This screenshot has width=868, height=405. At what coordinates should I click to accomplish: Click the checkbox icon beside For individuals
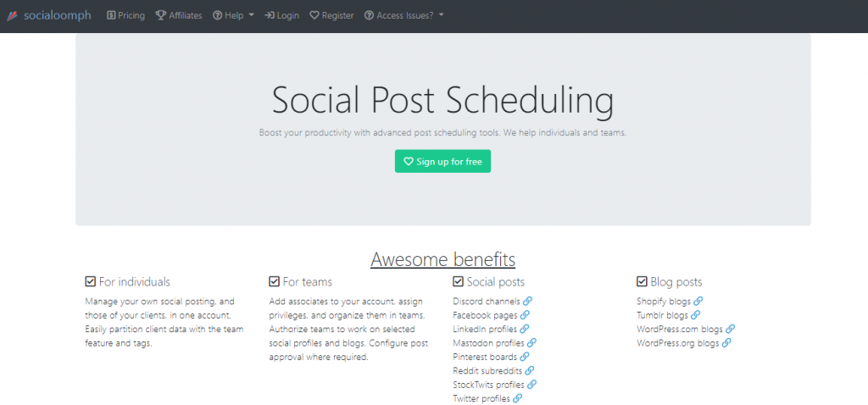pos(91,281)
